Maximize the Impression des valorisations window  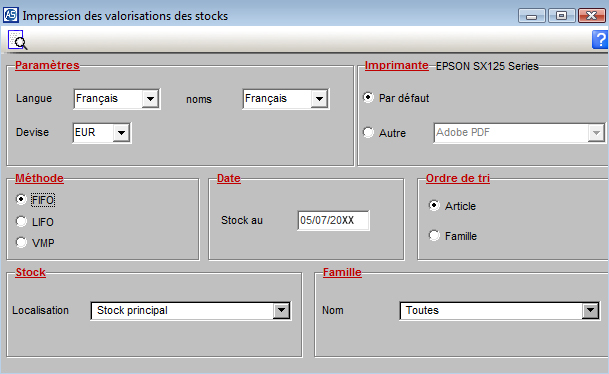coord(561,16)
